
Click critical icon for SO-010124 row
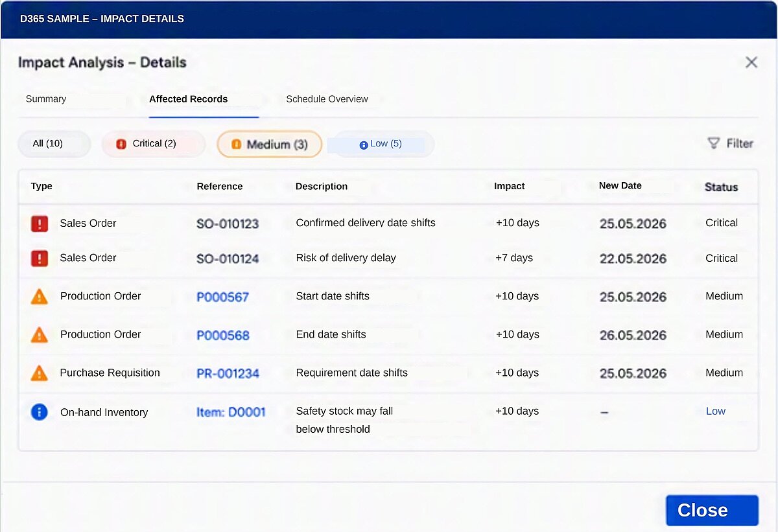40,259
